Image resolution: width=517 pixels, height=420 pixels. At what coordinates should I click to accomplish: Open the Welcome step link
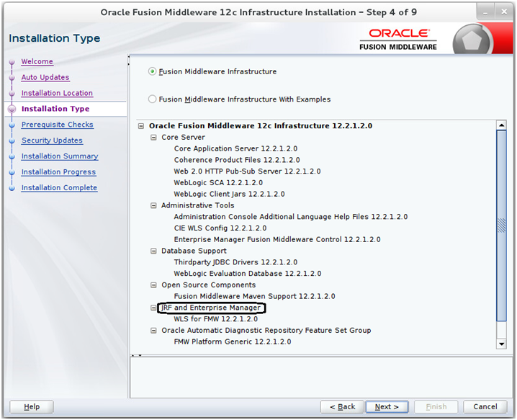(37, 61)
